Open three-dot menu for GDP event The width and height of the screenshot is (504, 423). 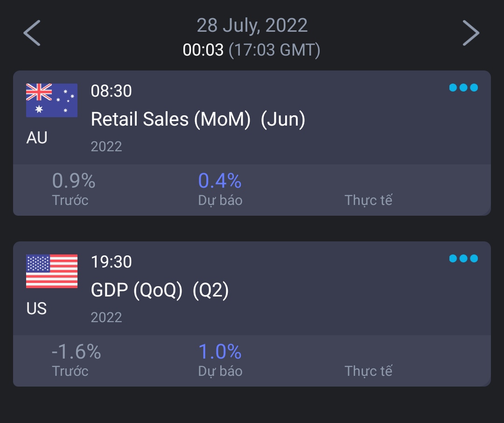(463, 259)
